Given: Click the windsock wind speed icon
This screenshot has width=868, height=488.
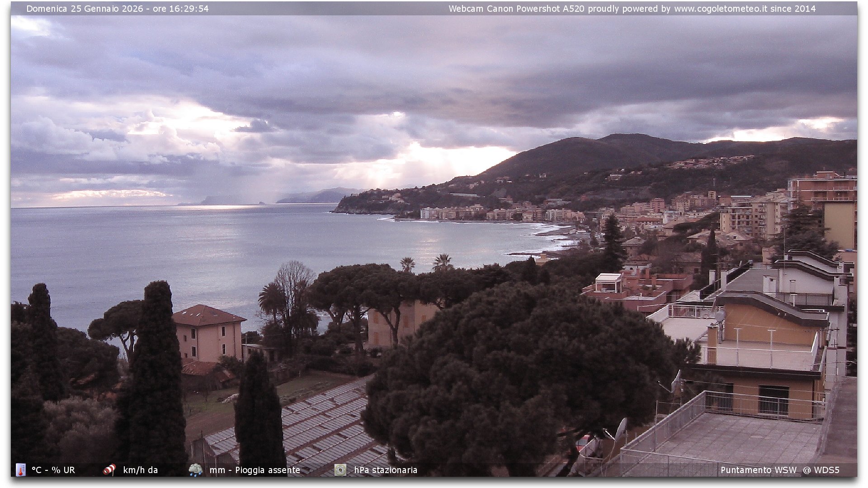Looking at the screenshot, I should point(109,470).
